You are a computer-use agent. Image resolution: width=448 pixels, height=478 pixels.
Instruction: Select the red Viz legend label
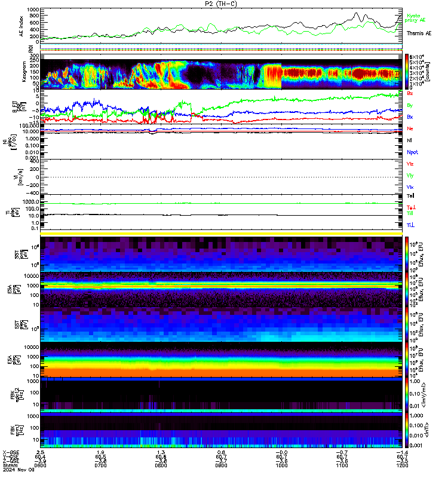point(410,164)
